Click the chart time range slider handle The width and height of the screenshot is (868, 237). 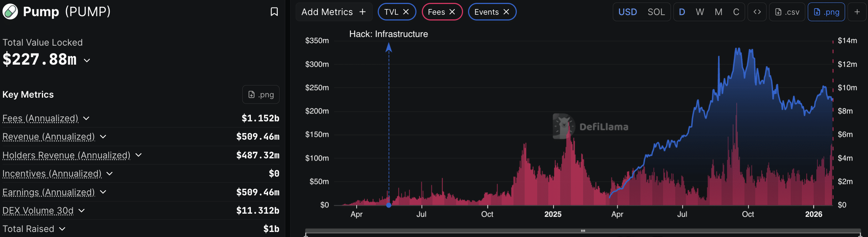point(583,231)
